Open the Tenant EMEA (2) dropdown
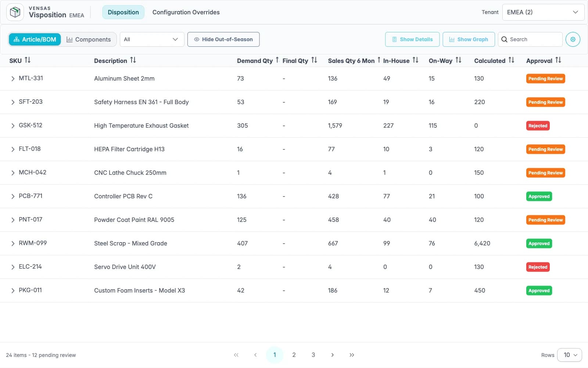The height and width of the screenshot is (368, 588). click(x=543, y=12)
